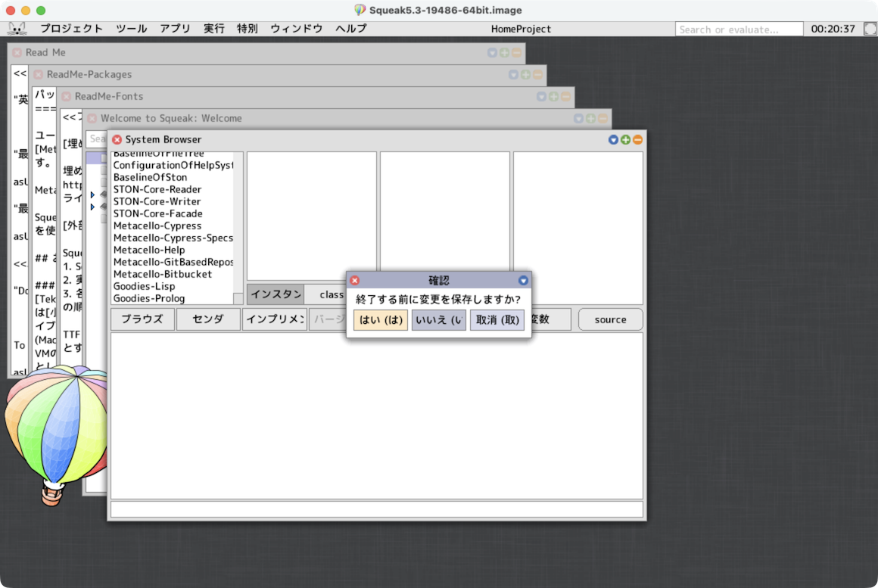The width and height of the screenshot is (878, 588).
Task: Open the System Browser window menu icon
Action: (x=613, y=140)
